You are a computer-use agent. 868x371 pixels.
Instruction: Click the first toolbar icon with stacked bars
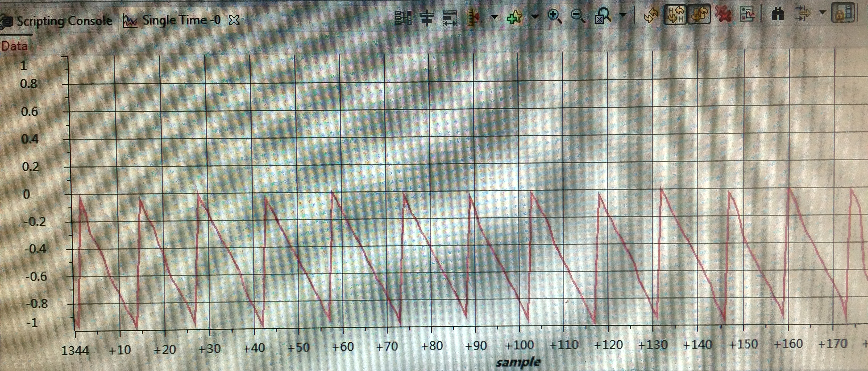coord(403,18)
